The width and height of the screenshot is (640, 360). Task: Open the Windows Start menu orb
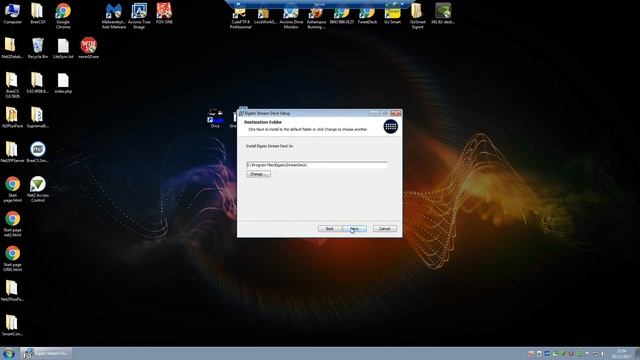pos(9,353)
